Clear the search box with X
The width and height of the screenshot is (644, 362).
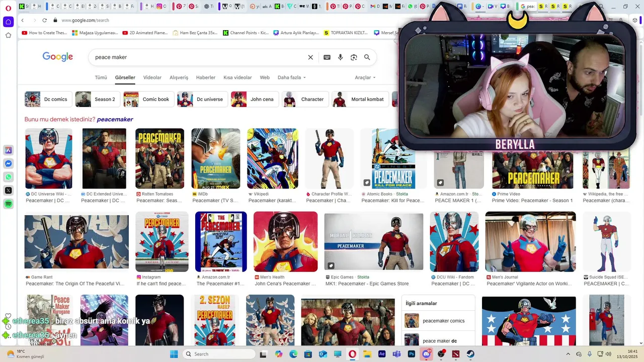coord(310,57)
